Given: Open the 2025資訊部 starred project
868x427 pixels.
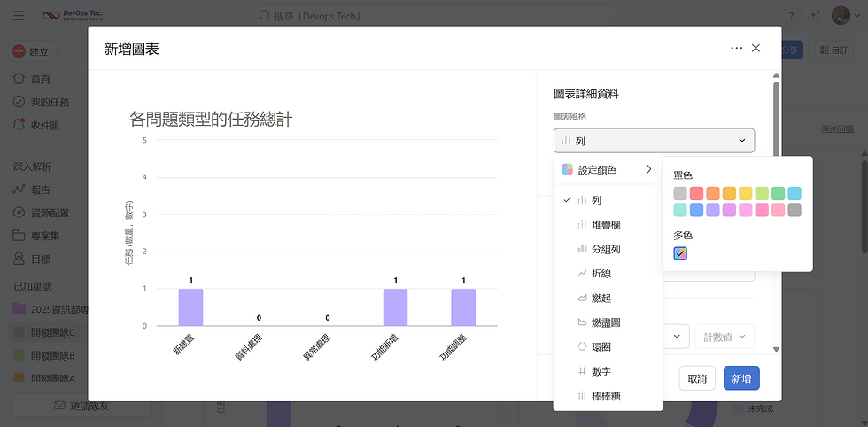Looking at the screenshot, I should (x=50, y=309).
